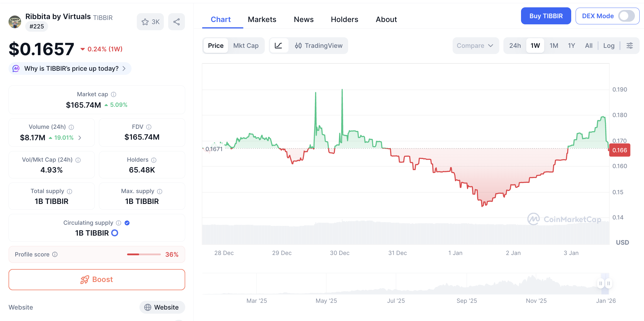Click the share icon
The width and height of the screenshot is (644, 321).
pyautogui.click(x=176, y=22)
